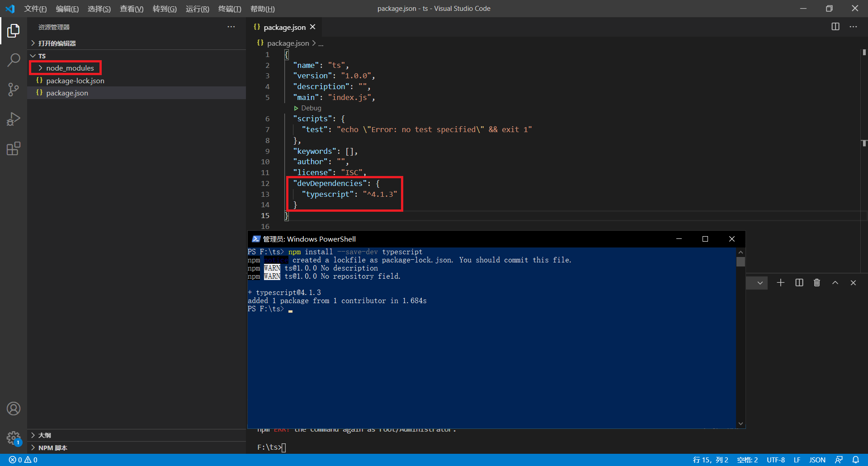The image size is (868, 466).
Task: Open Go menu
Action: (x=165, y=9)
